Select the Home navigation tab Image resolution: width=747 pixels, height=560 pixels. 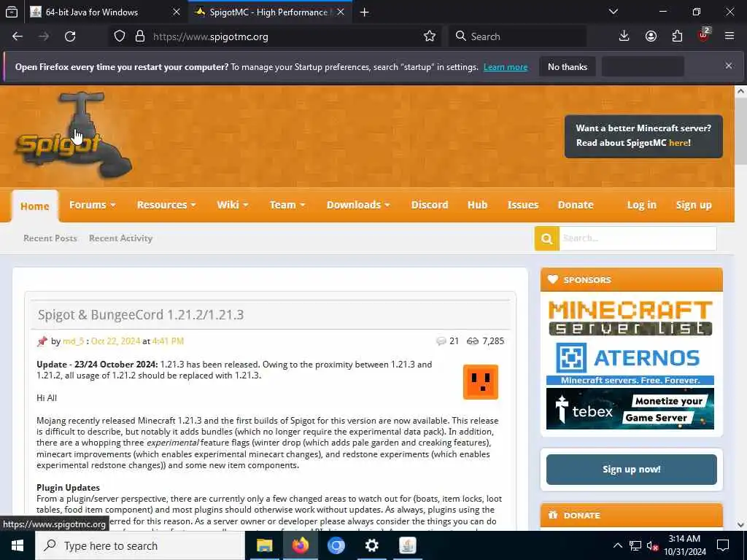click(35, 206)
